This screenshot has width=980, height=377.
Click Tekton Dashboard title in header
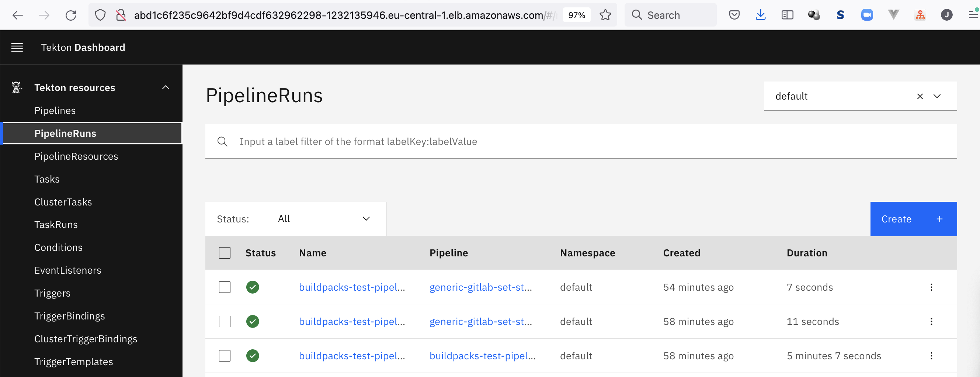pos(83,47)
